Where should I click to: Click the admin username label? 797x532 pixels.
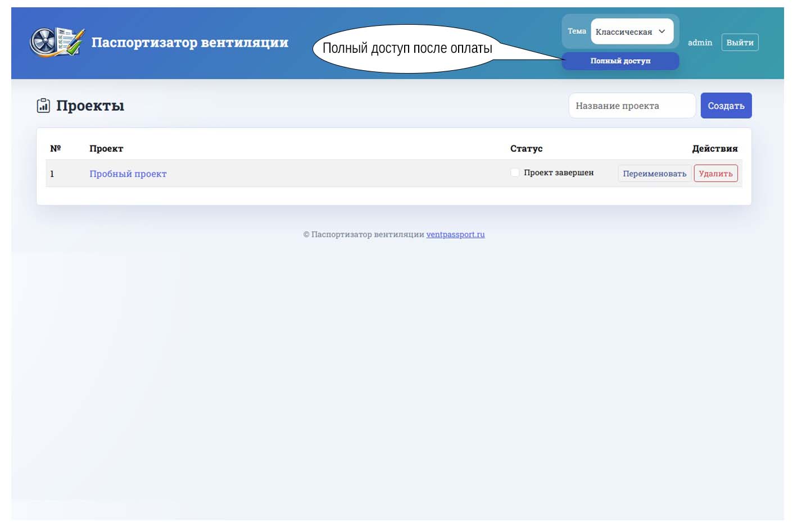700,43
